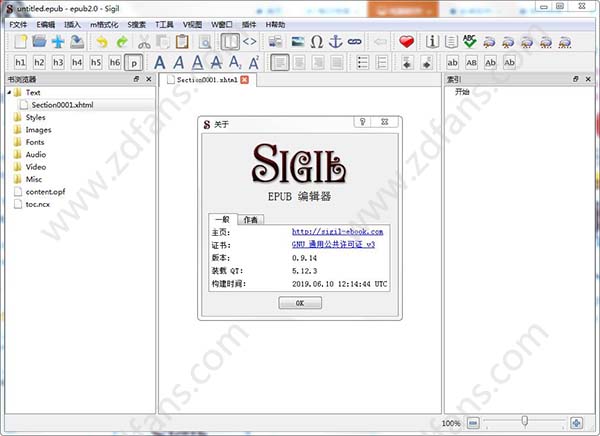The width and height of the screenshot is (600, 436).
Task: Open Find and Replace magnifier icon
Action: click(x=205, y=42)
